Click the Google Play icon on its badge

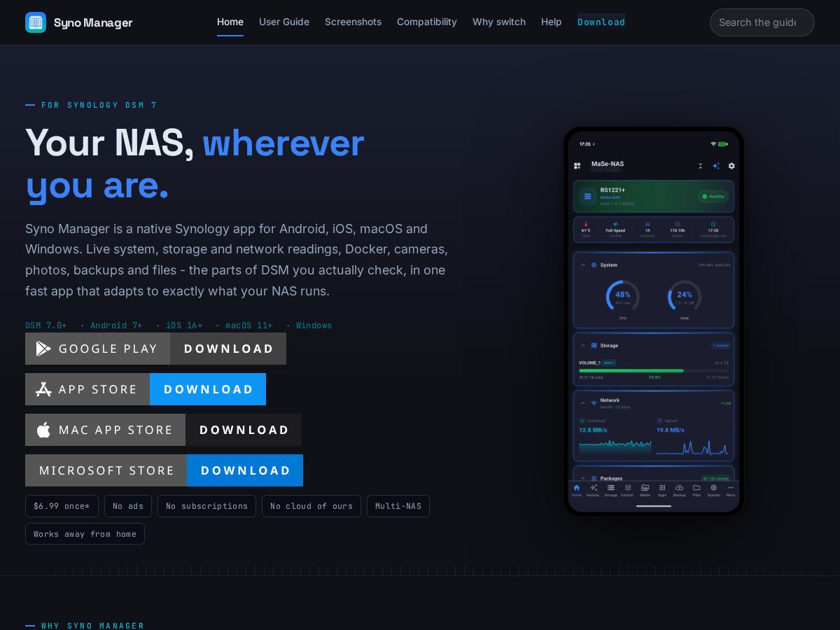click(43, 349)
